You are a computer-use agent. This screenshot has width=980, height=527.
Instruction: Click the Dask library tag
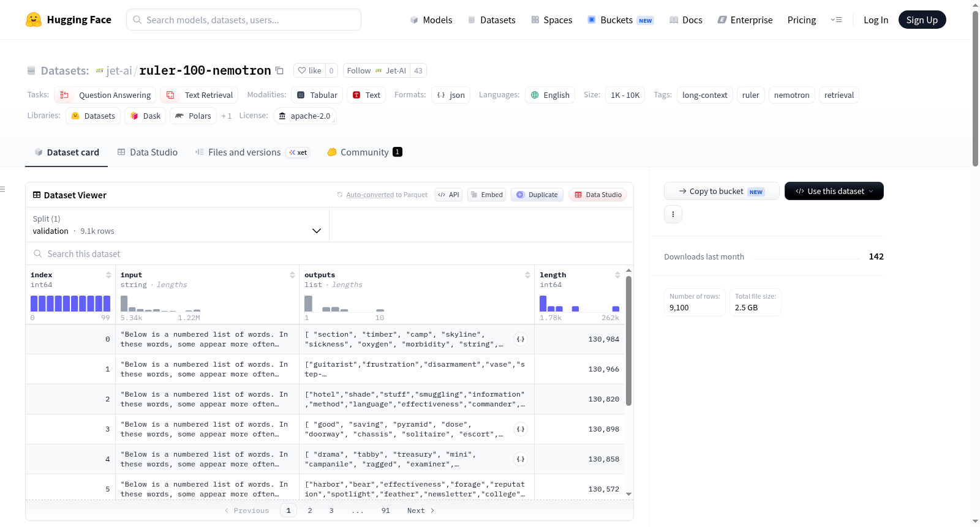(145, 116)
